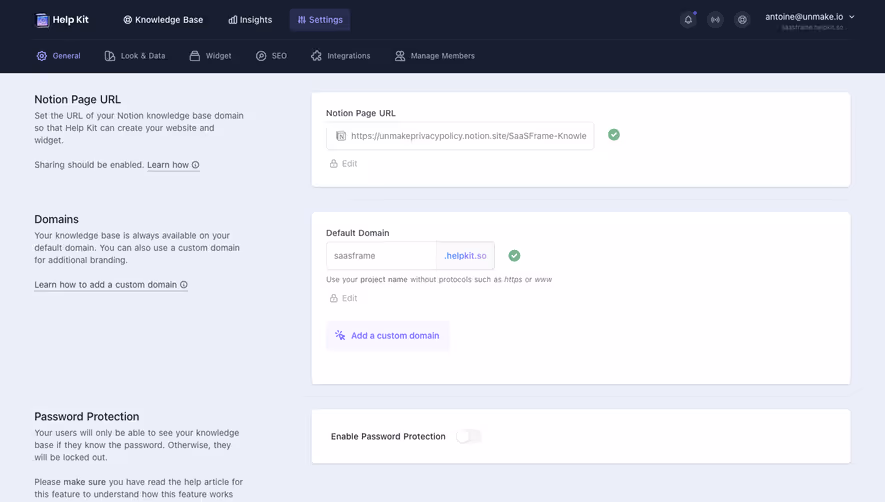Click the Notion Page URL input field
885x502 pixels.
coord(460,136)
